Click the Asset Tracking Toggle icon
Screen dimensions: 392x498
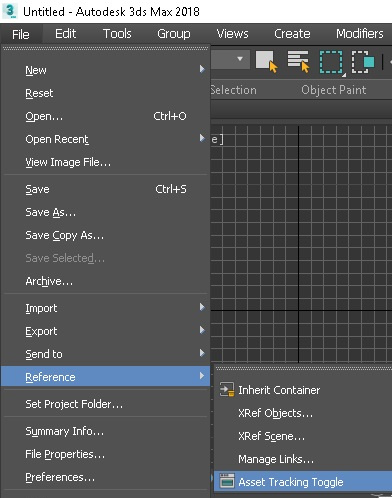click(227, 481)
